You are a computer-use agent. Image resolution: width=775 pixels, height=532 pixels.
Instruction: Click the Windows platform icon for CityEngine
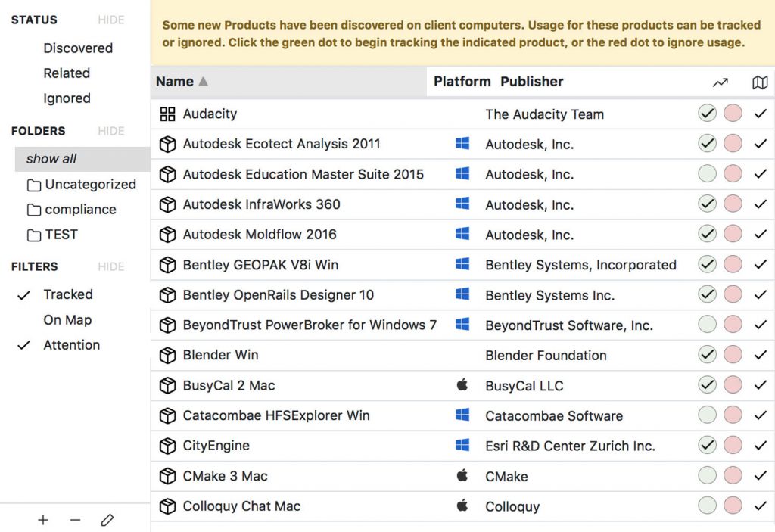click(x=462, y=446)
